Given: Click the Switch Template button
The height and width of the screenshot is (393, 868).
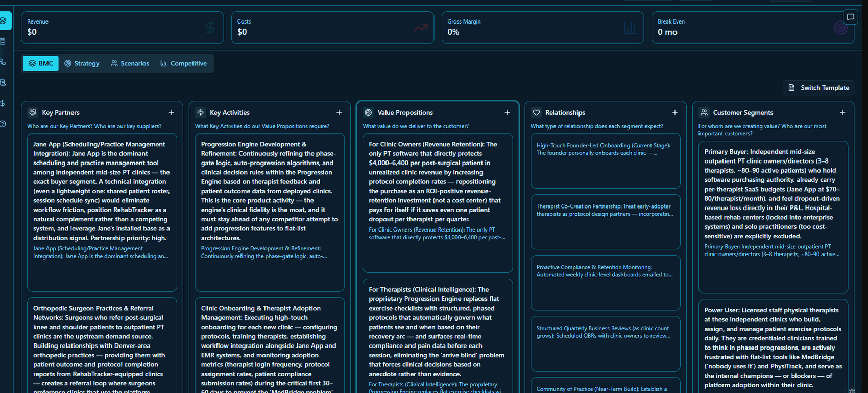Looking at the screenshot, I should tap(818, 88).
